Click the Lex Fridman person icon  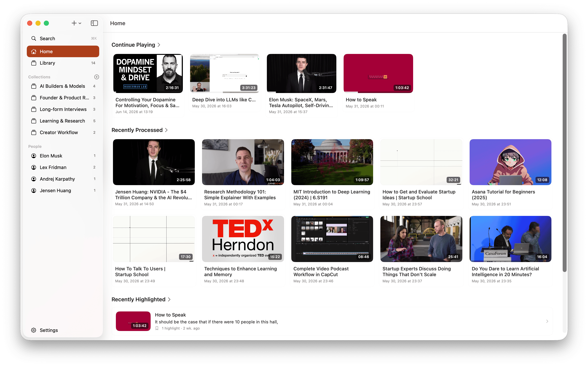[34, 167]
